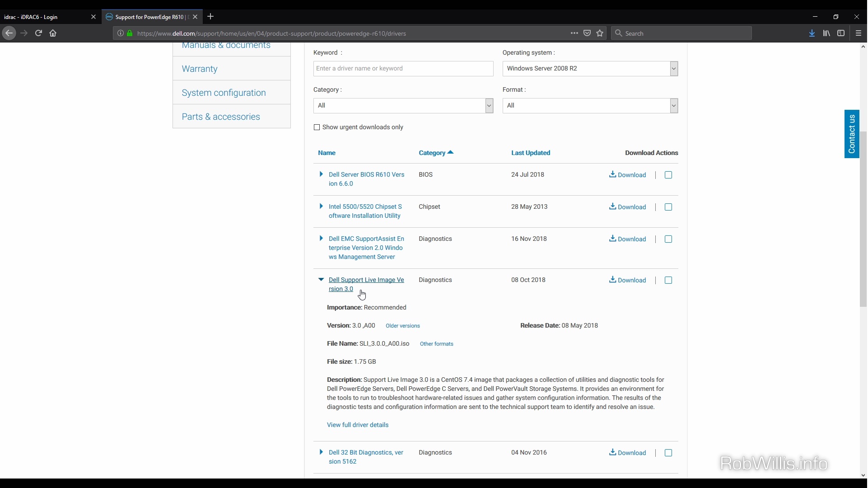Viewport: 868px width, 488px height.
Task: Click scrollbar down arrow
Action: click(x=863, y=475)
